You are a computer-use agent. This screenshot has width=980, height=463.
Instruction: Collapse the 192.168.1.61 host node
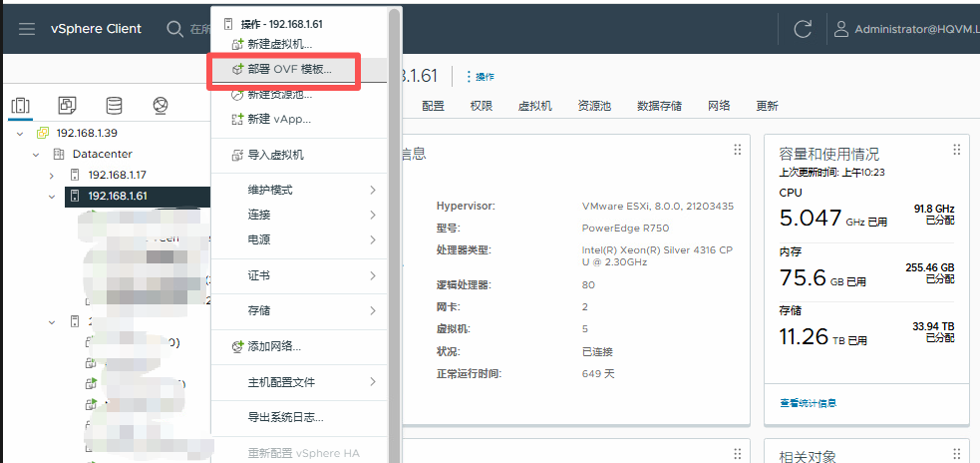(52, 196)
